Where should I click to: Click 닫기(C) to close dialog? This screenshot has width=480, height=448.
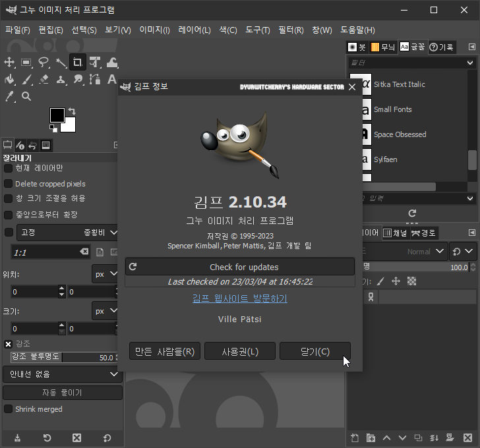pyautogui.click(x=315, y=351)
